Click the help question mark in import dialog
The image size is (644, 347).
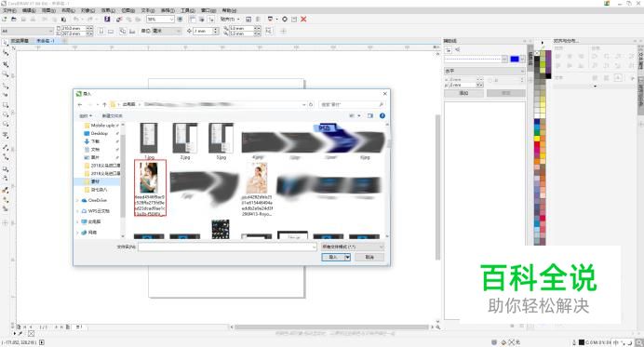pyautogui.click(x=382, y=115)
